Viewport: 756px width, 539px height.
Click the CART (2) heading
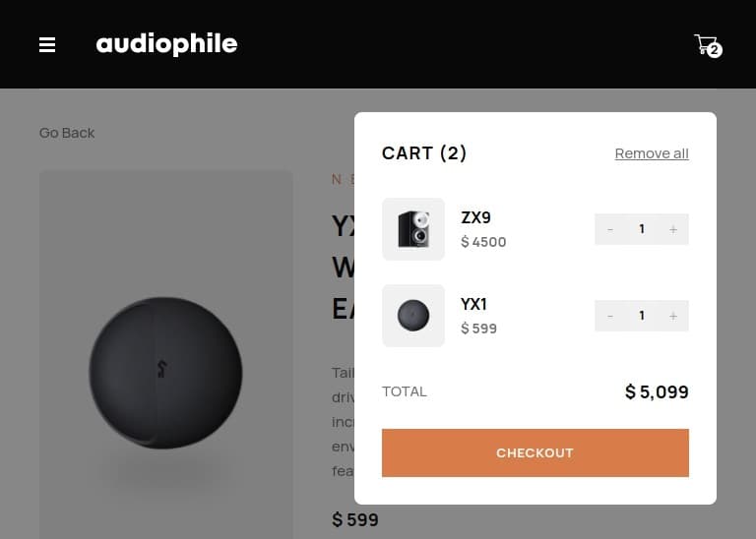pos(424,153)
